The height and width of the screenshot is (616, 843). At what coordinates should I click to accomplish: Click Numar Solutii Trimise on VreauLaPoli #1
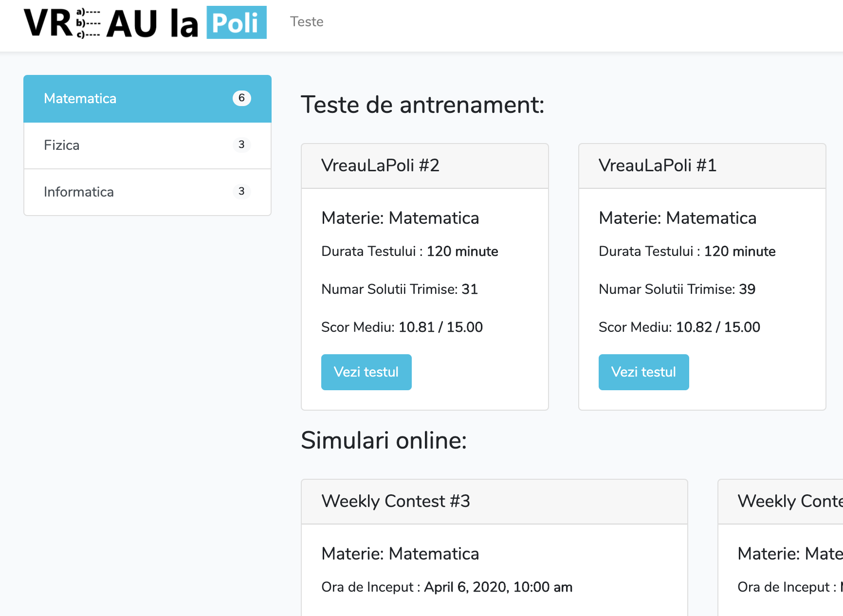pyautogui.click(x=677, y=289)
